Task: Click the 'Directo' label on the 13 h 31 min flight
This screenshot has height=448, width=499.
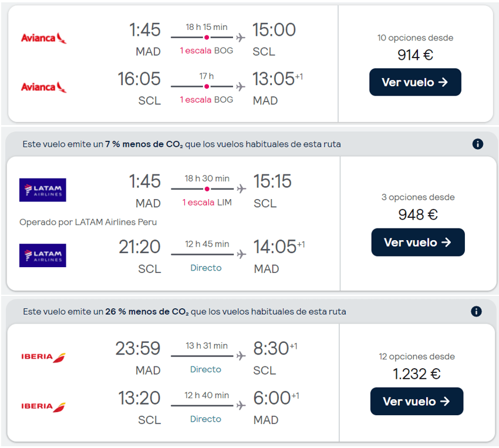Action: [x=205, y=369]
